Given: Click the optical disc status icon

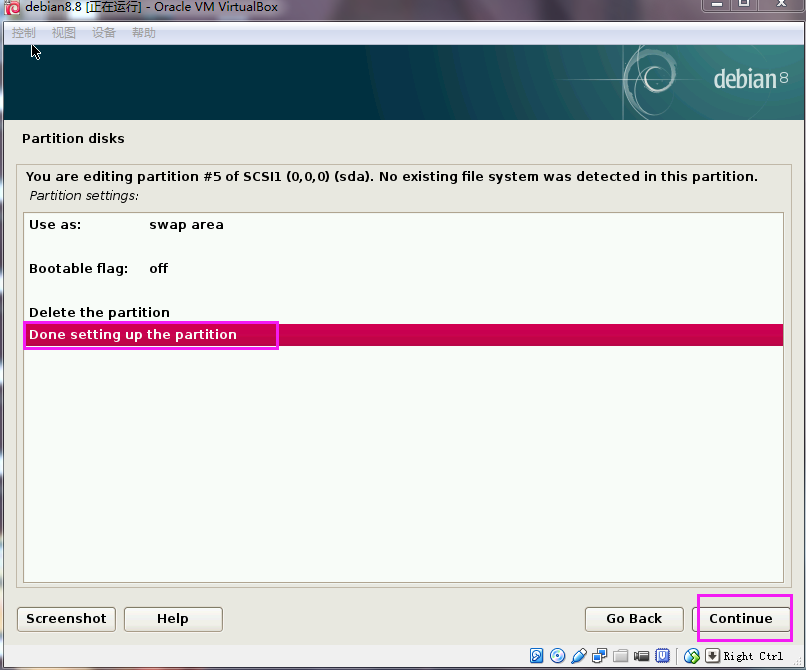Looking at the screenshot, I should (557, 656).
